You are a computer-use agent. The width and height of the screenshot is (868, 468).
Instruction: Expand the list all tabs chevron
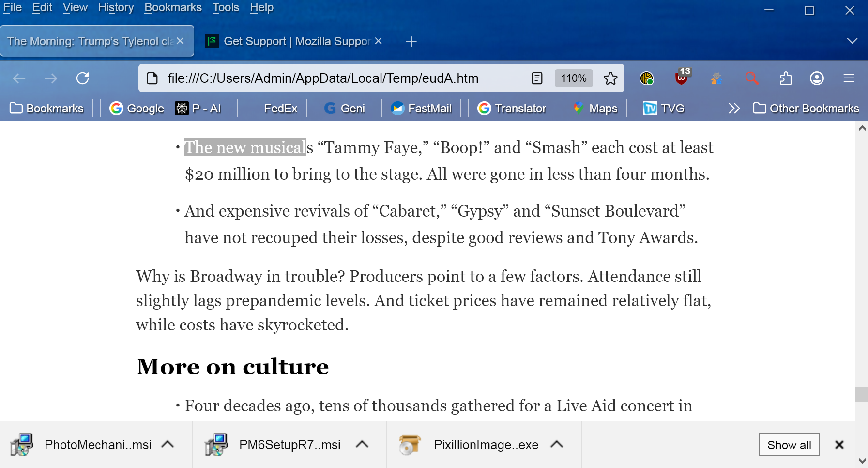tap(852, 41)
